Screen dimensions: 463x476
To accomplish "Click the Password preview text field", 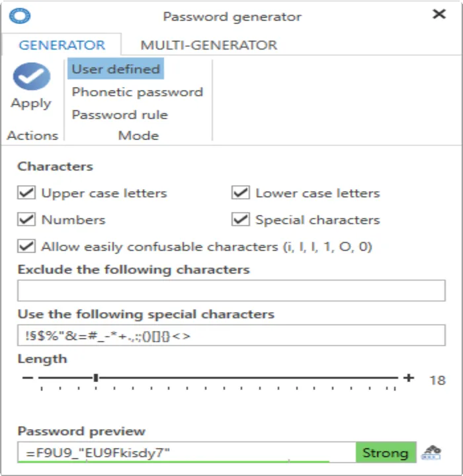I will click(x=187, y=452).
